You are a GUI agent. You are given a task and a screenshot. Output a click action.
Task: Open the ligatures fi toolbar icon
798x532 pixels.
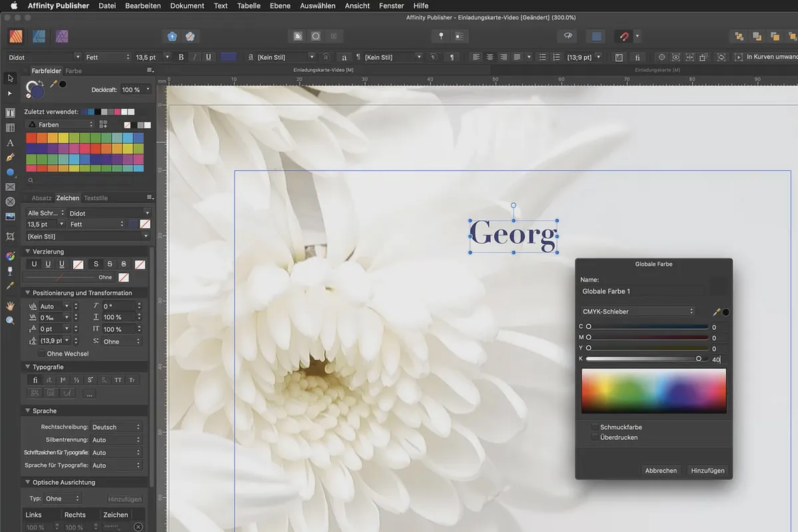(x=637, y=57)
